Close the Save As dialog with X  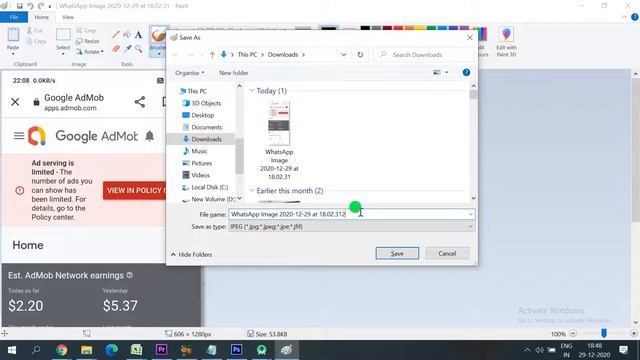pos(469,38)
